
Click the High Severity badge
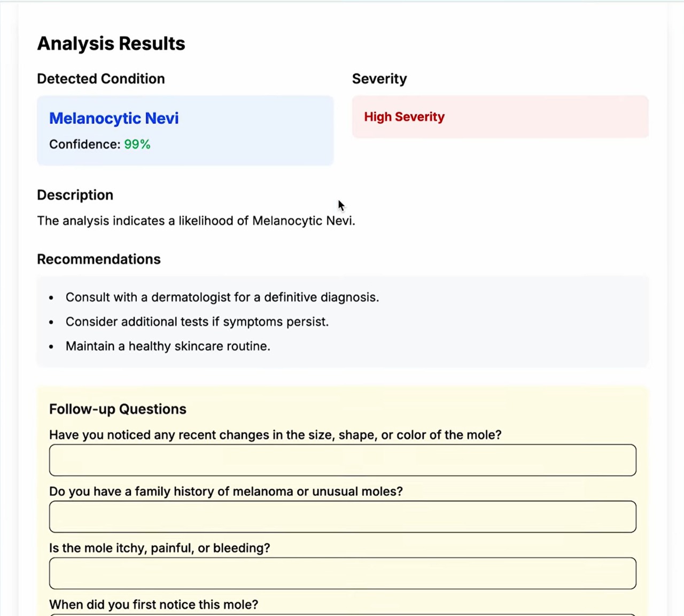pyautogui.click(x=404, y=117)
